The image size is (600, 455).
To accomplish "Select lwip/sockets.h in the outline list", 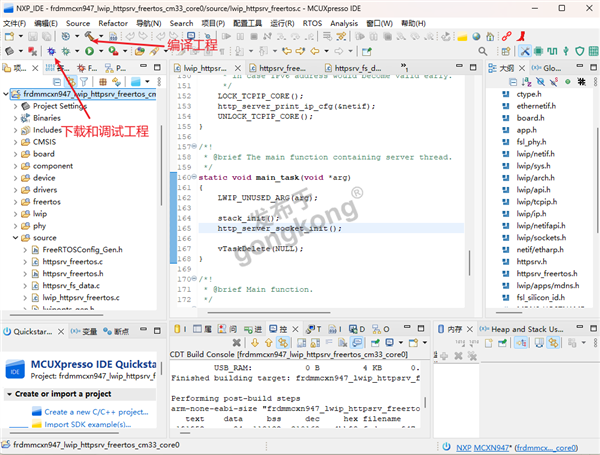I will [541, 238].
